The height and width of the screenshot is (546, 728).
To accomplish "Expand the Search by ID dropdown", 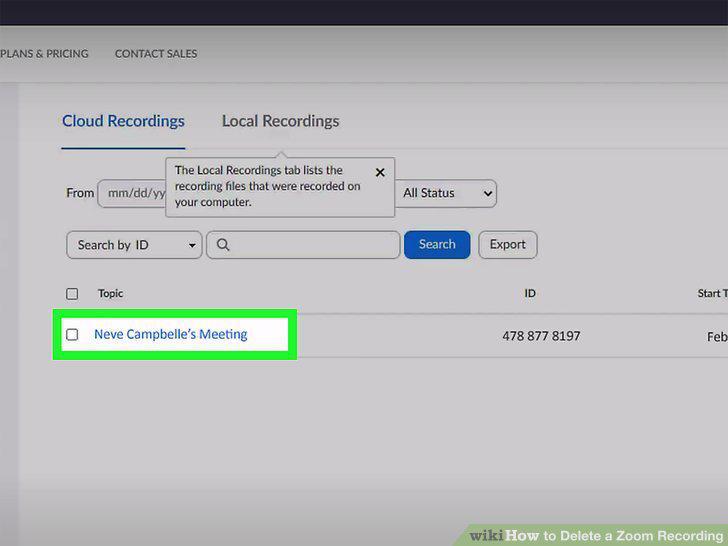I will click(134, 245).
